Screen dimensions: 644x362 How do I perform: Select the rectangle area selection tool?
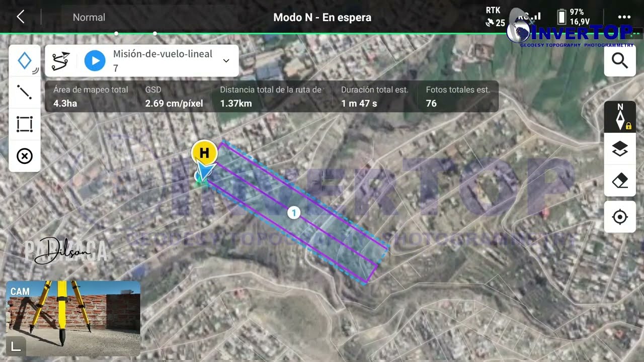click(25, 124)
